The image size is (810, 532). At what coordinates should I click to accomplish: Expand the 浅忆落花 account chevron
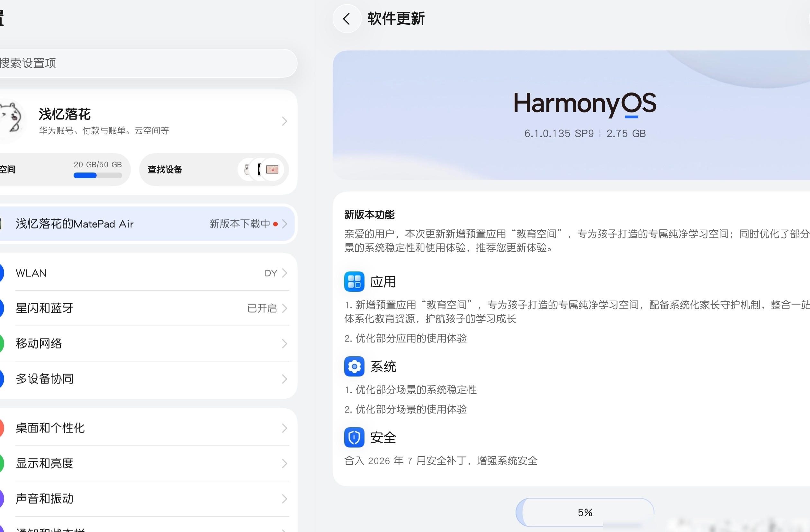pos(284,121)
